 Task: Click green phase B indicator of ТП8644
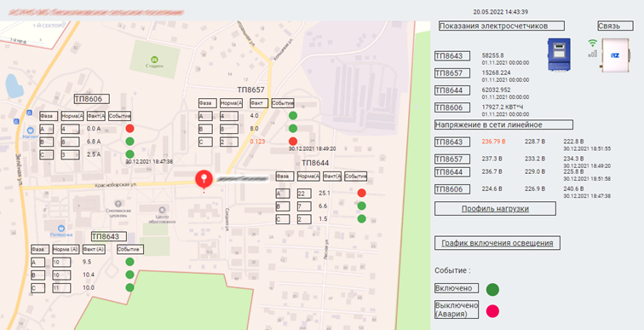click(x=361, y=206)
